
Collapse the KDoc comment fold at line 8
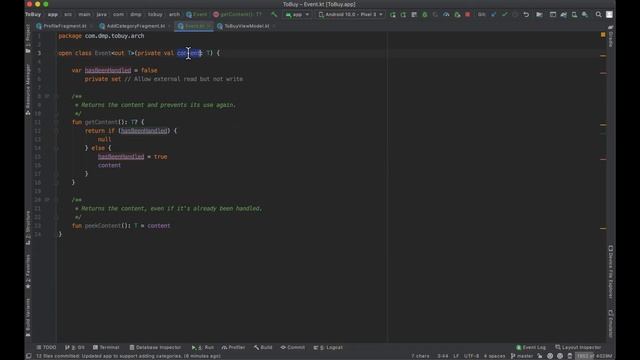pyautogui.click(x=56, y=96)
